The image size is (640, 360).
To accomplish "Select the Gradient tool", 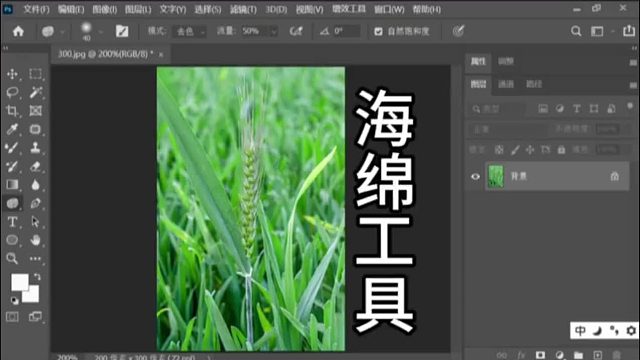I will [x=12, y=184].
